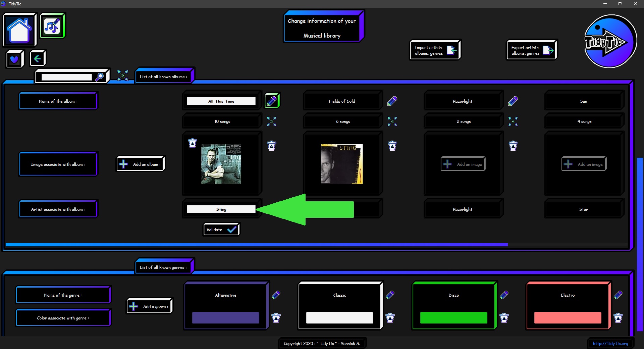
Task: Click the magnifying glass search icon
Action: (100, 77)
